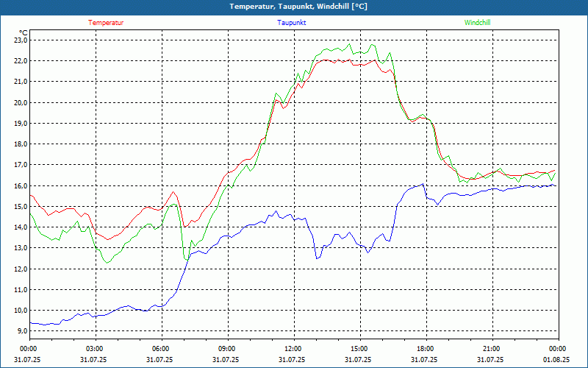Select the red Temperatur legend label
This screenshot has width=588, height=368.
click(x=106, y=23)
